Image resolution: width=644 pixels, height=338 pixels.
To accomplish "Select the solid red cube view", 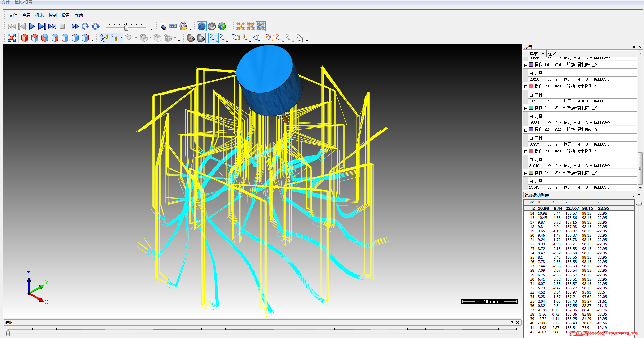I will tap(25, 38).
